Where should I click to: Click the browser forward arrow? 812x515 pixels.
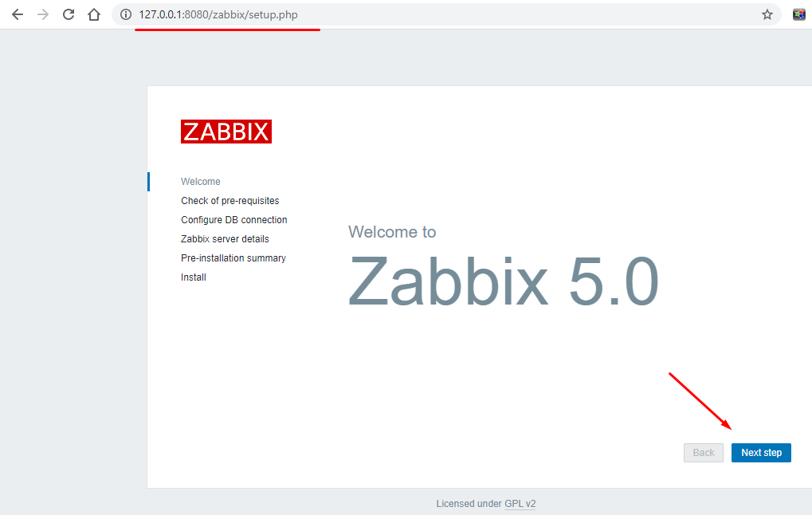pos(43,14)
